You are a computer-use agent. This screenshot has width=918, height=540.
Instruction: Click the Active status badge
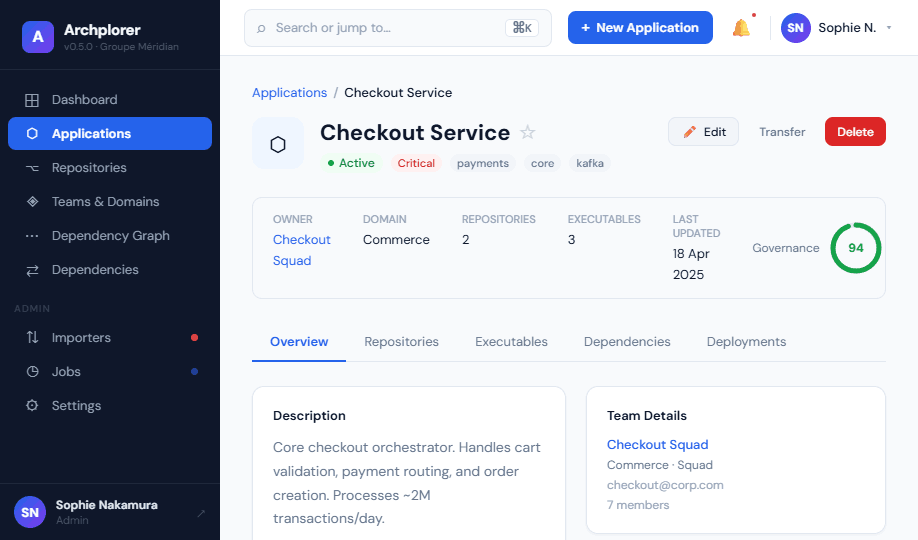coord(351,163)
